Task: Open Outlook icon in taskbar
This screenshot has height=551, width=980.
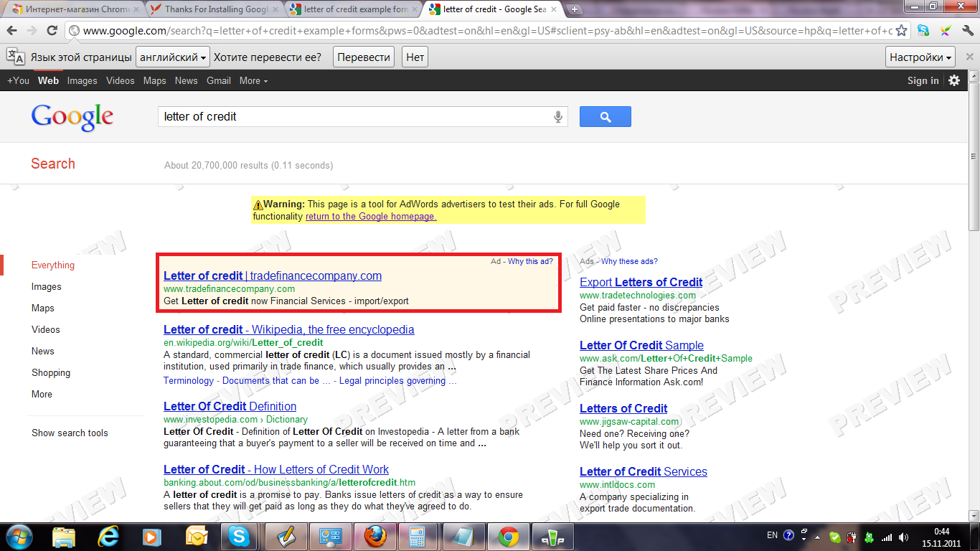Action: pyautogui.click(x=197, y=536)
